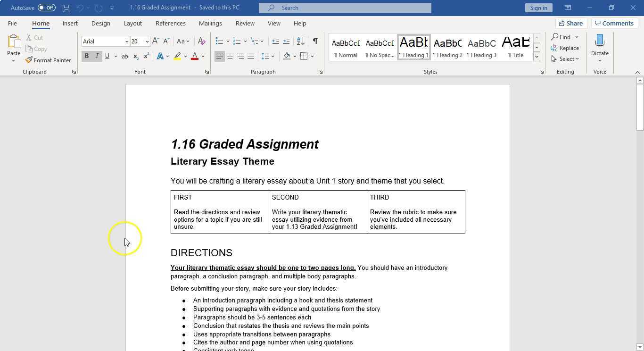Apply strikethrough to selected text
Screen dimensions: 644x351
(125, 56)
